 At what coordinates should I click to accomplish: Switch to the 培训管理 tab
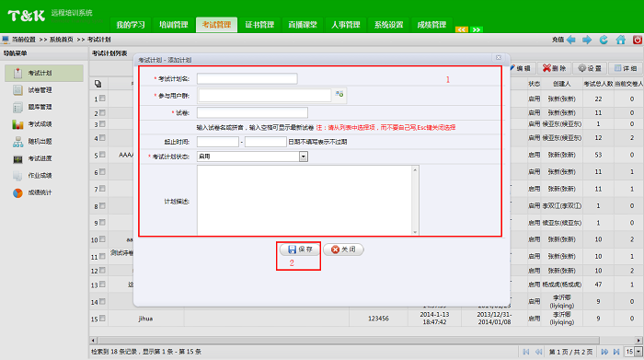[173, 25]
